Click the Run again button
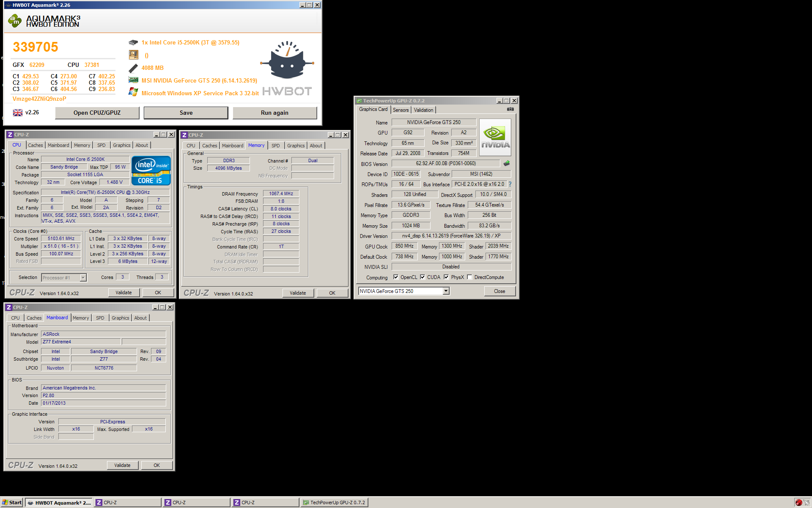This screenshot has width=812, height=508. click(x=275, y=113)
